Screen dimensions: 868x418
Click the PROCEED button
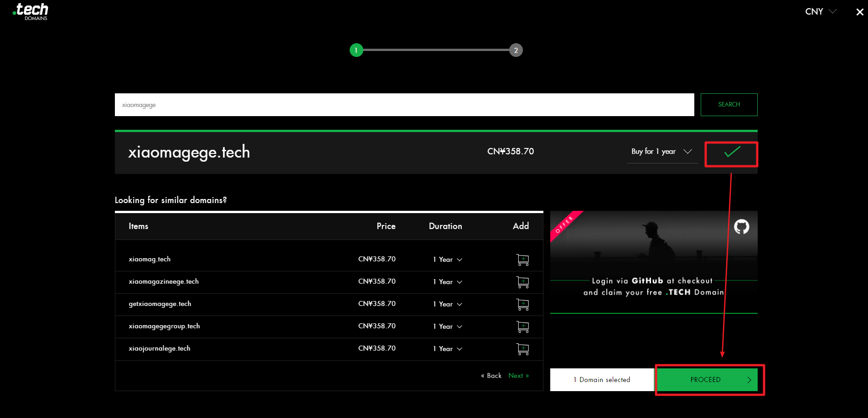tap(707, 380)
